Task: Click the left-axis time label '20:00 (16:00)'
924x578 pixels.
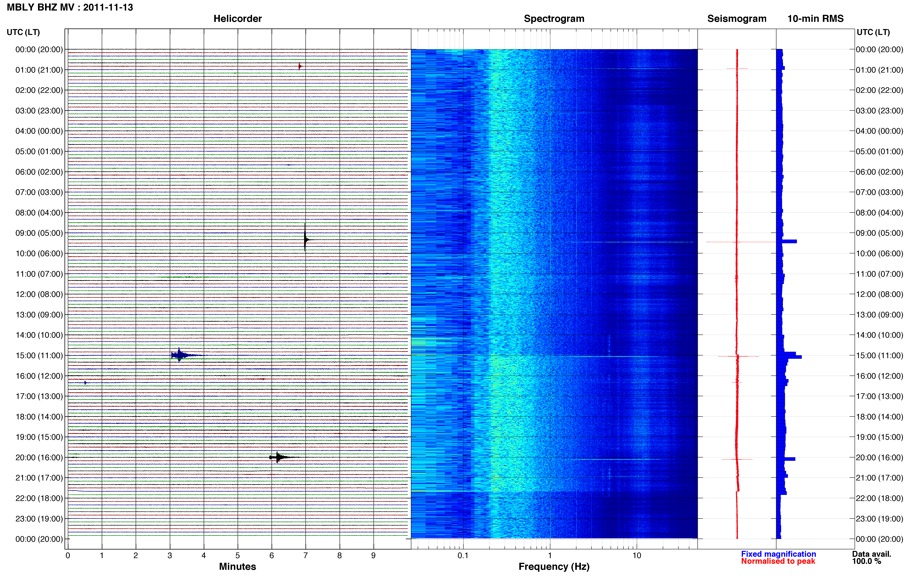Action: 39,458
